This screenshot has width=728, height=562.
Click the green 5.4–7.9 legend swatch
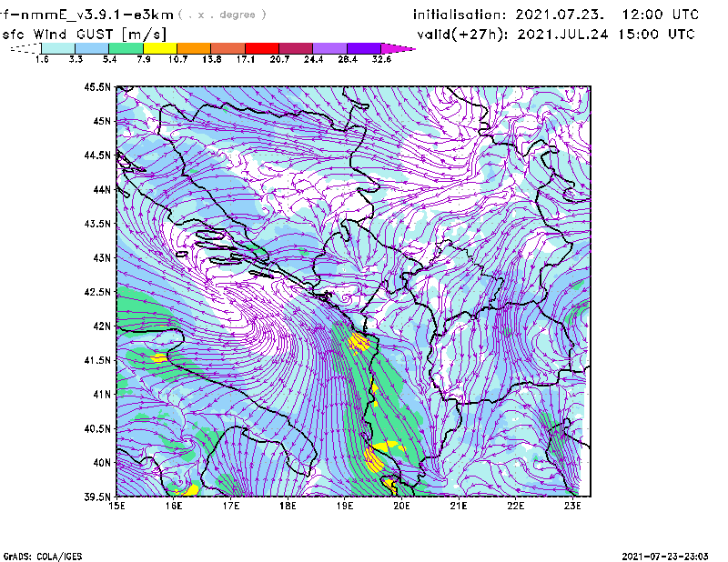click(126, 48)
